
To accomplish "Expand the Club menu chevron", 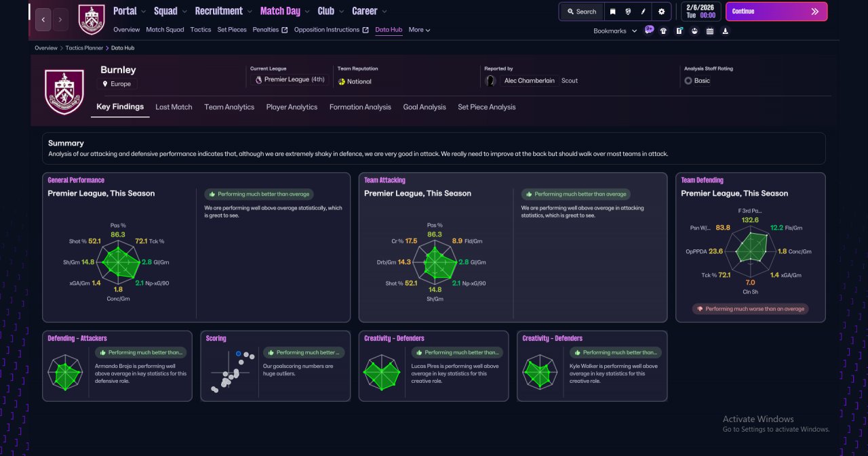I will (x=342, y=12).
